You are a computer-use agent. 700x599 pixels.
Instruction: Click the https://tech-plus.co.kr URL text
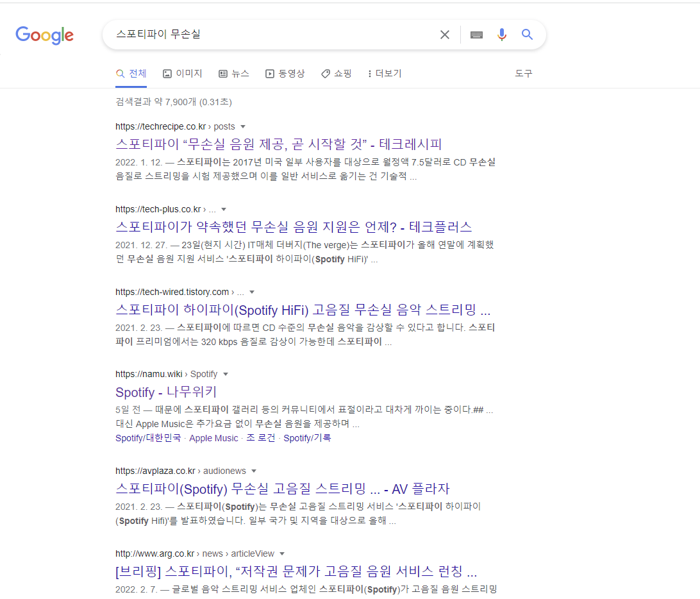click(158, 209)
